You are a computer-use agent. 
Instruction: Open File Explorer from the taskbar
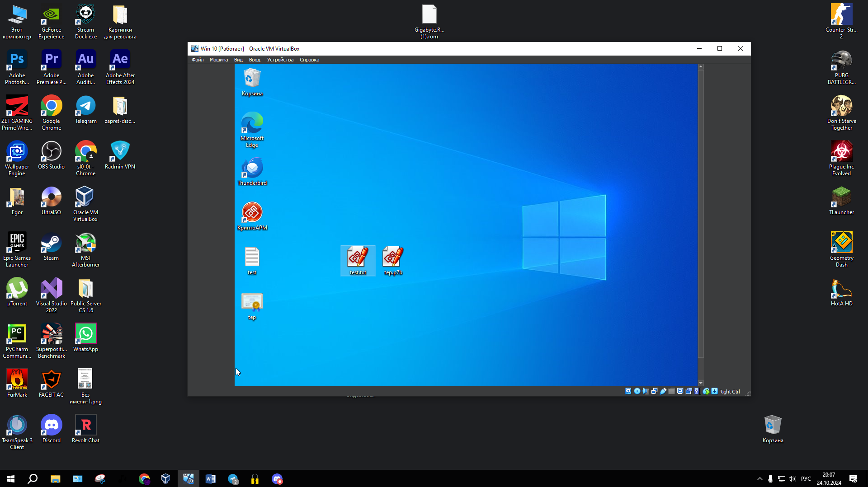(55, 479)
